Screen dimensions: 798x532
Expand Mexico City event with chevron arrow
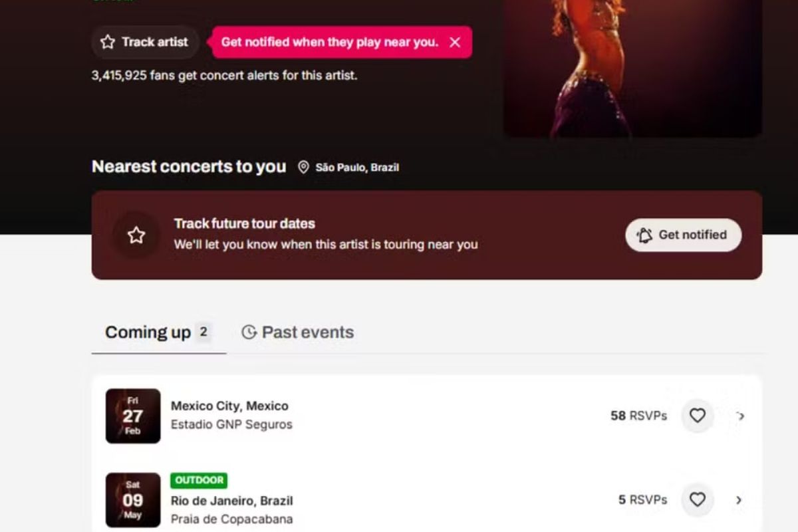pyautogui.click(x=740, y=416)
